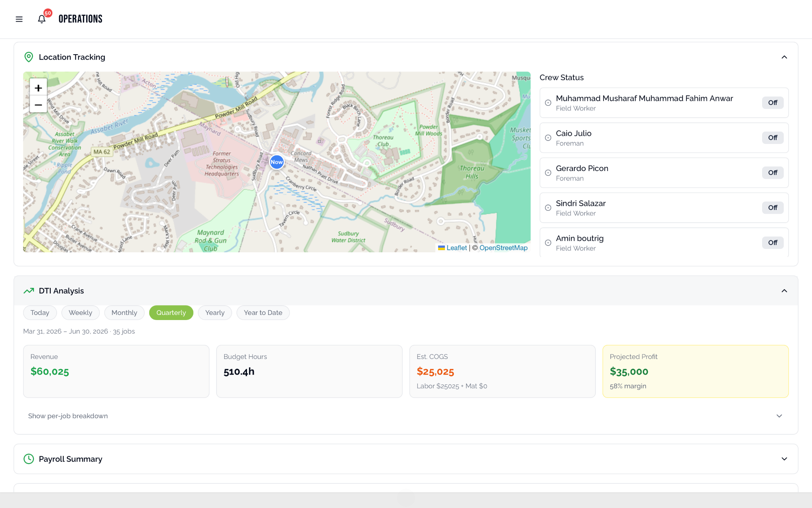The height and width of the screenshot is (508, 812).
Task: Click the DTI Analysis trend icon
Action: coord(29,291)
